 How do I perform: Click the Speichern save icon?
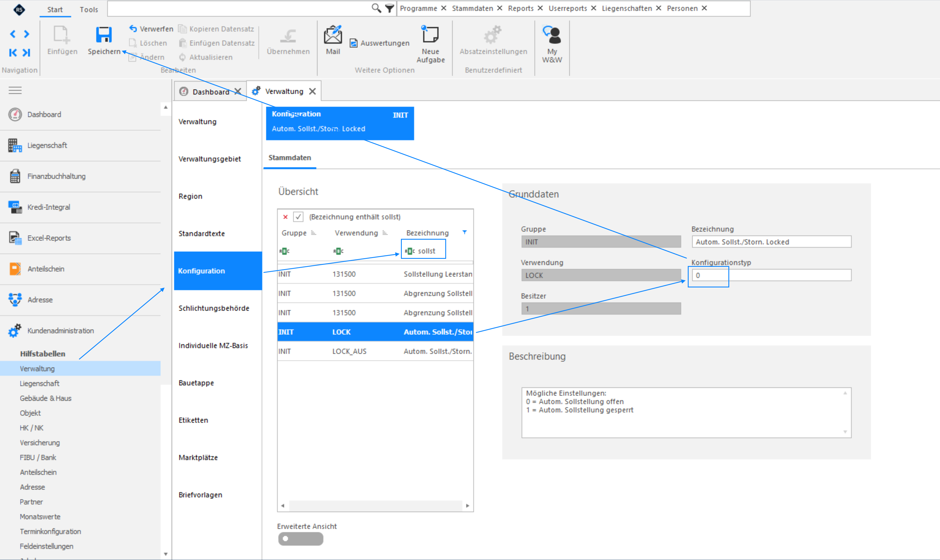104,35
